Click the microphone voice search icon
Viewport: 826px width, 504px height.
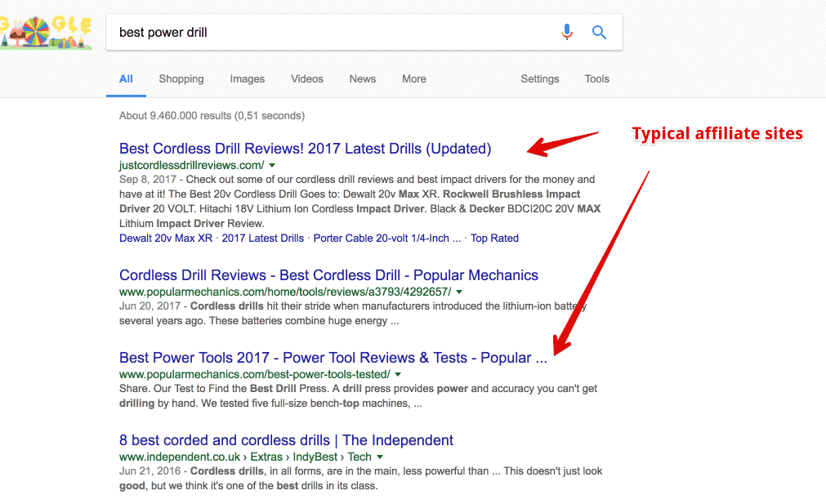tap(567, 33)
